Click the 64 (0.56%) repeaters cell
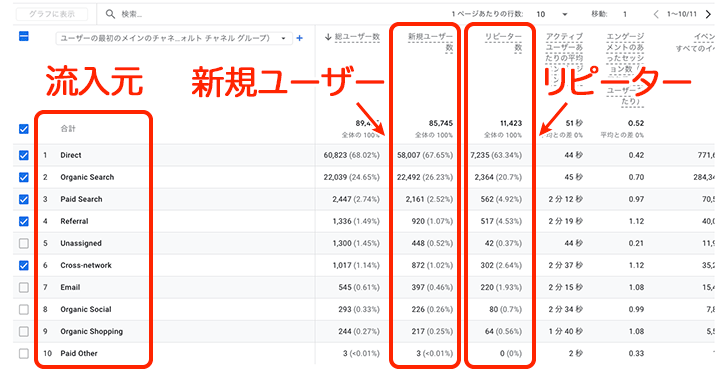This screenshot has width=728, height=375. (x=504, y=331)
